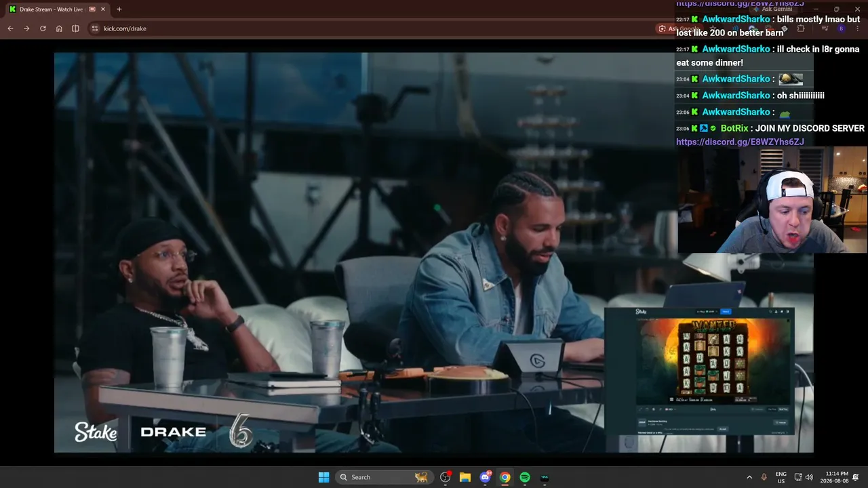Open OBS Studio from the taskbar

click(446, 477)
